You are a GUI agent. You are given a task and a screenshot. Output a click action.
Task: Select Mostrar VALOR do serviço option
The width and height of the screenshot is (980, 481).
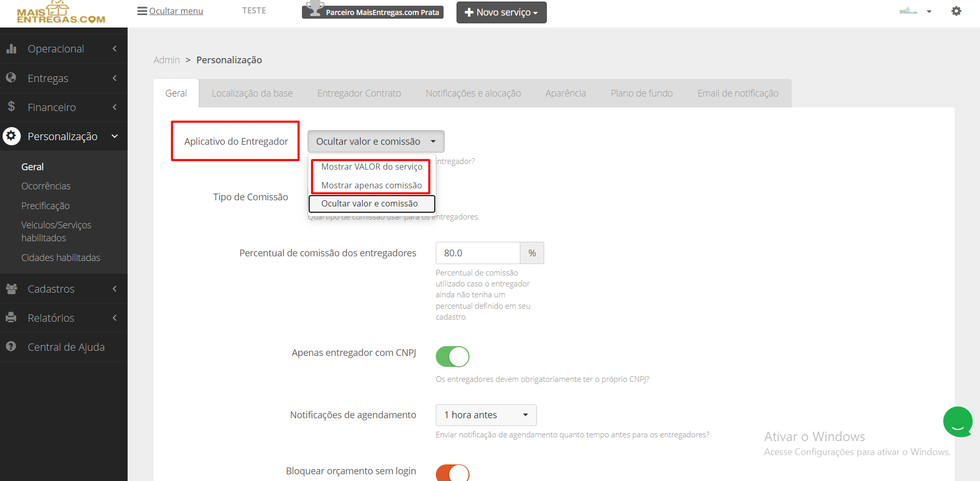371,167
